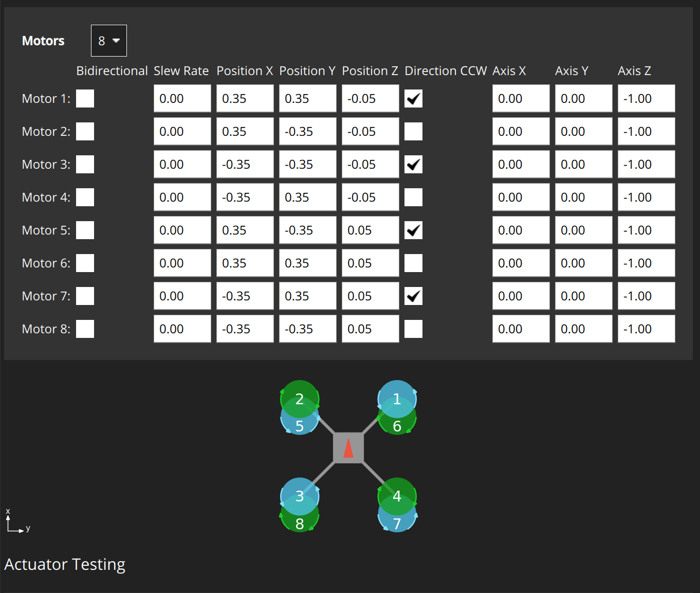Uncheck Direction CCW for Motor 5
This screenshot has height=593, width=700.
point(414,230)
